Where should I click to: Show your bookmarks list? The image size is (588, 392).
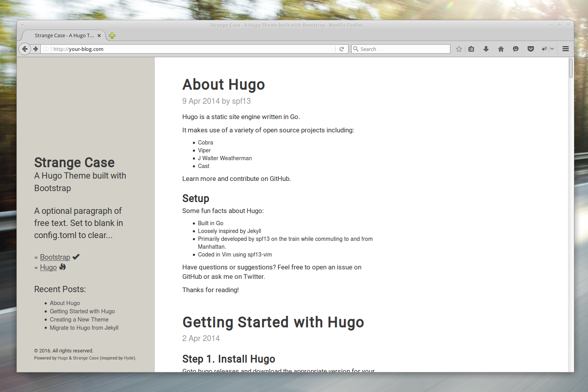pyautogui.click(x=471, y=49)
